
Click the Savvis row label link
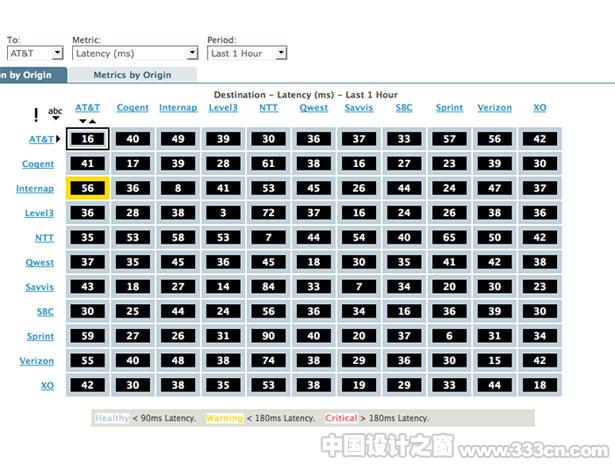[x=40, y=287]
